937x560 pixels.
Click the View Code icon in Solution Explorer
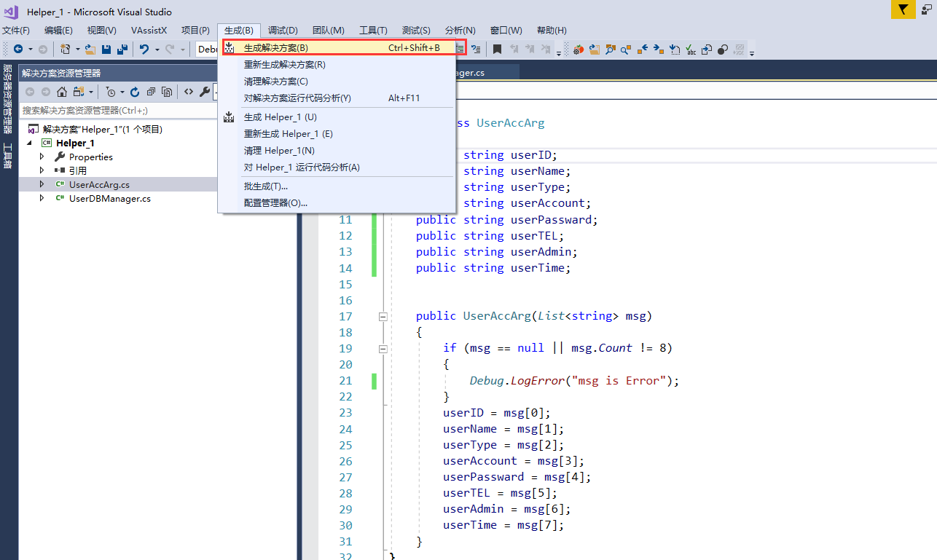coord(189,92)
